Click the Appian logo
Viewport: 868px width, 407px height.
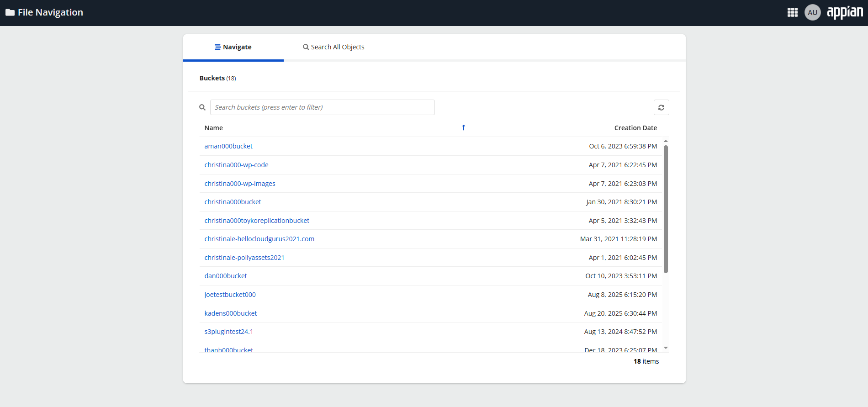click(x=845, y=12)
